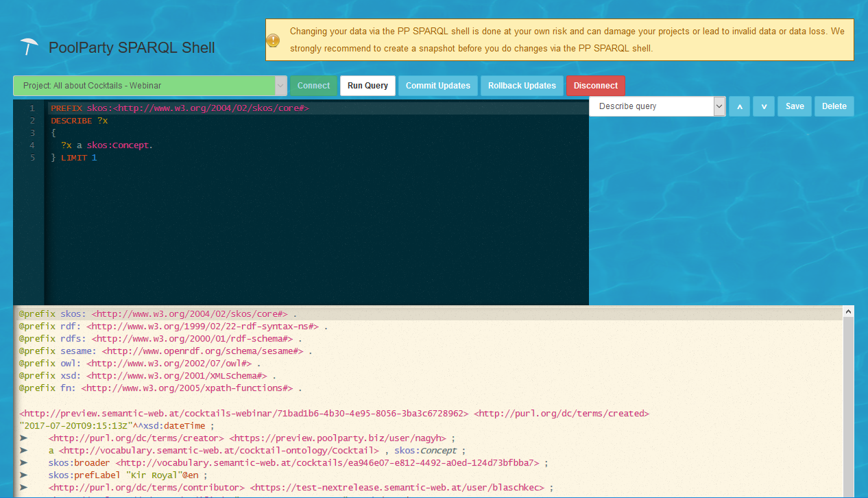Commit updates to the project
Viewport: 868px width, 498px height.
[438, 86]
